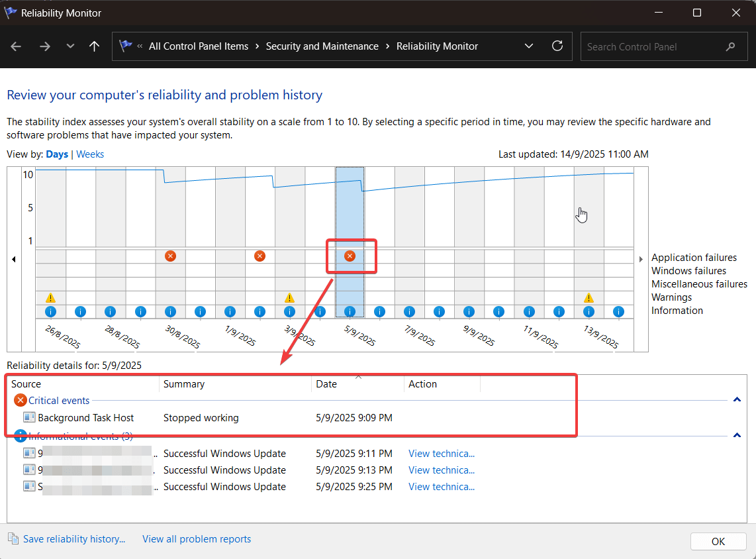
Task: Click View all problem reports link
Action: coord(197,539)
